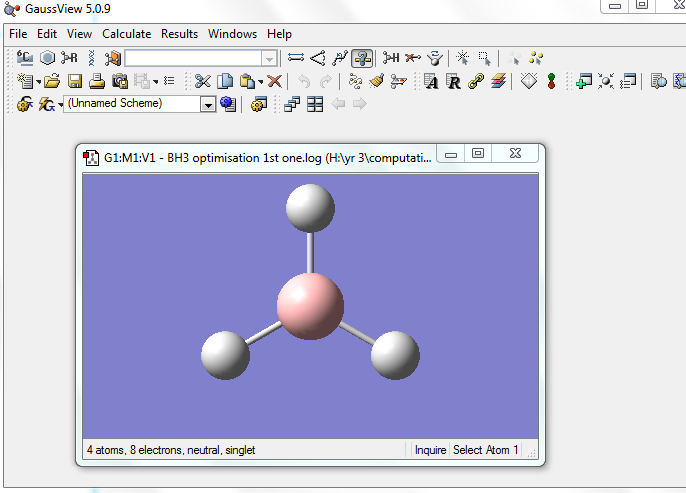Open the fragment name combo box arrow

pyautogui.click(x=269, y=58)
